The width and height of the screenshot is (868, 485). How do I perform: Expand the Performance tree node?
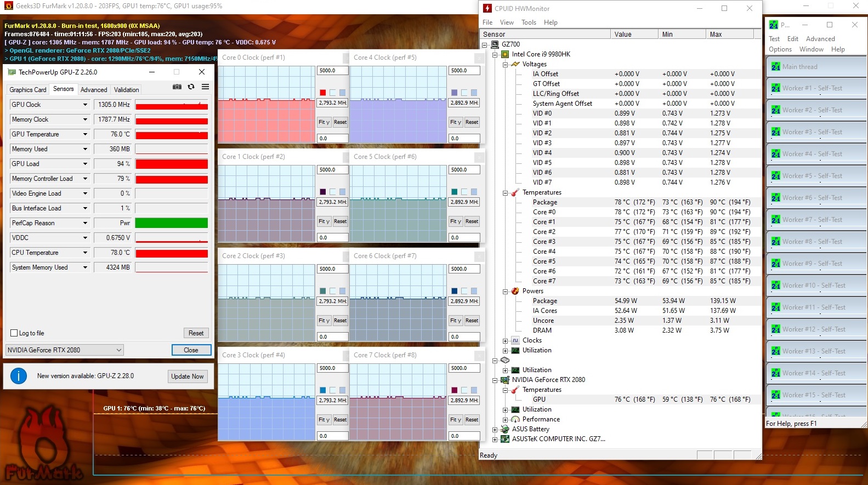[x=505, y=419]
